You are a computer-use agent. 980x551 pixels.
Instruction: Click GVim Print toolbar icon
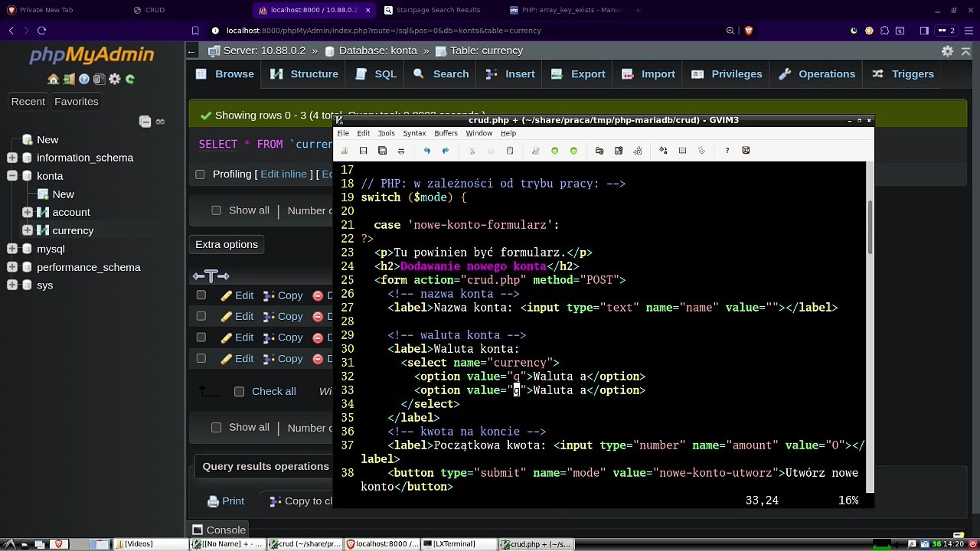tap(401, 151)
